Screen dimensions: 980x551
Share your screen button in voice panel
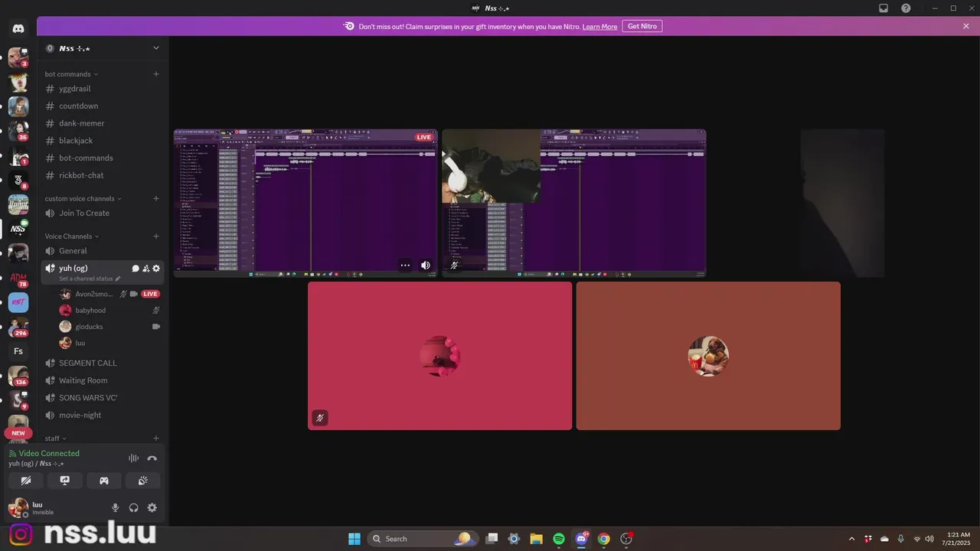(65, 481)
